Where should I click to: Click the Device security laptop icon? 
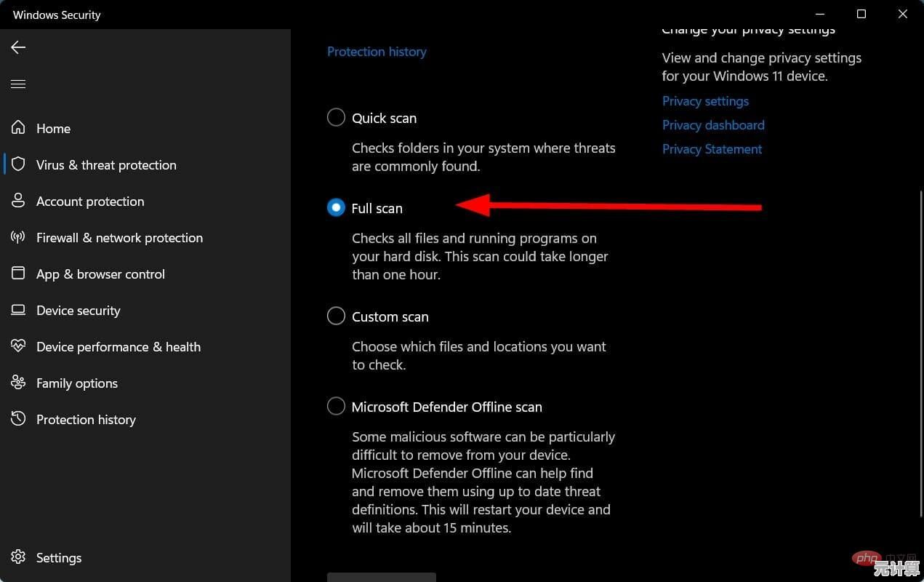coord(18,310)
